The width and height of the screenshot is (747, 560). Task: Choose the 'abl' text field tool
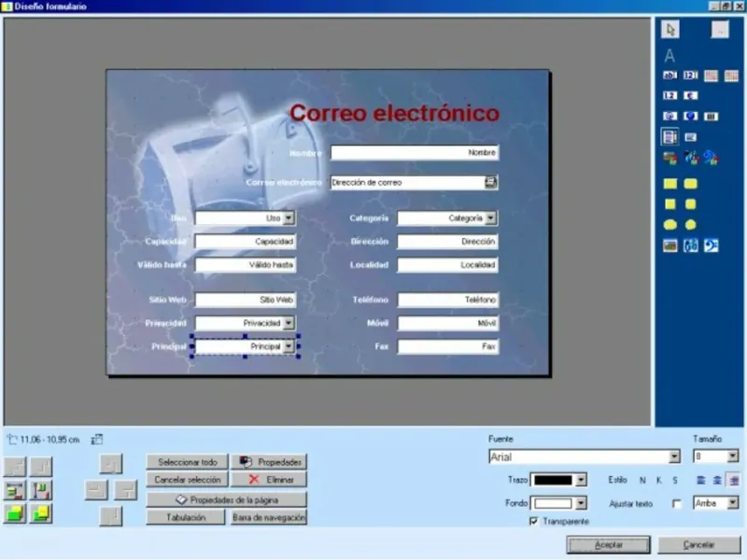click(x=669, y=76)
